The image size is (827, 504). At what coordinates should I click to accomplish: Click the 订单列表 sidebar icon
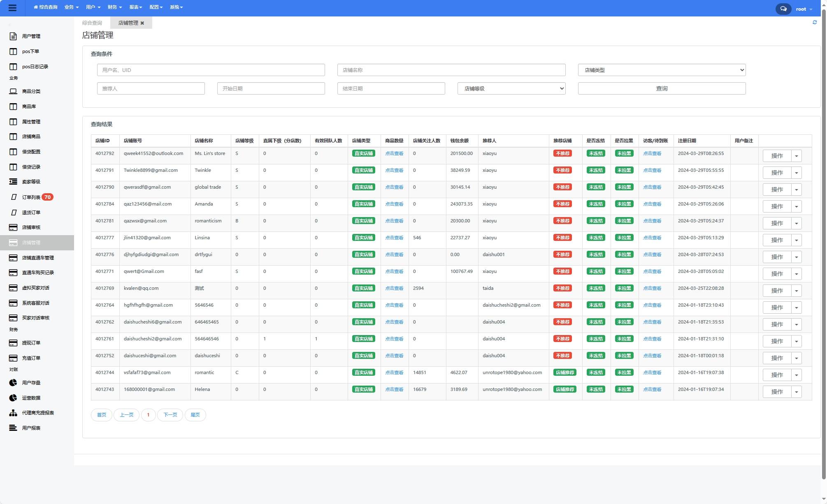coord(12,197)
